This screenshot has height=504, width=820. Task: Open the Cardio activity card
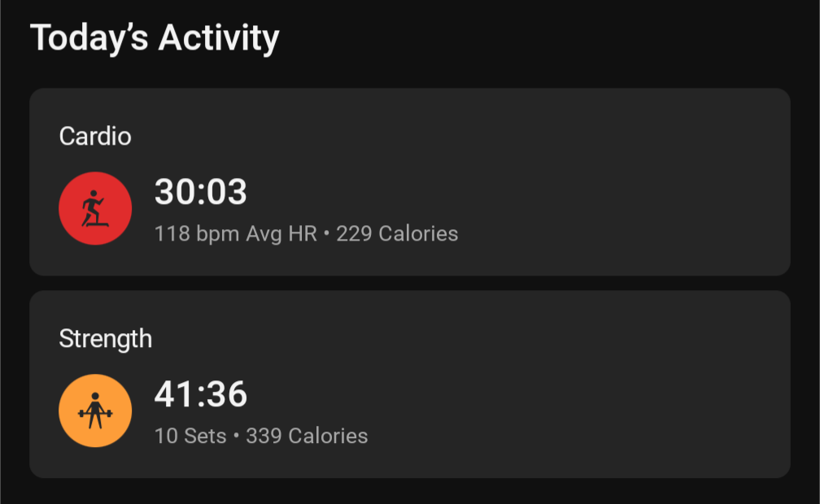tap(409, 182)
